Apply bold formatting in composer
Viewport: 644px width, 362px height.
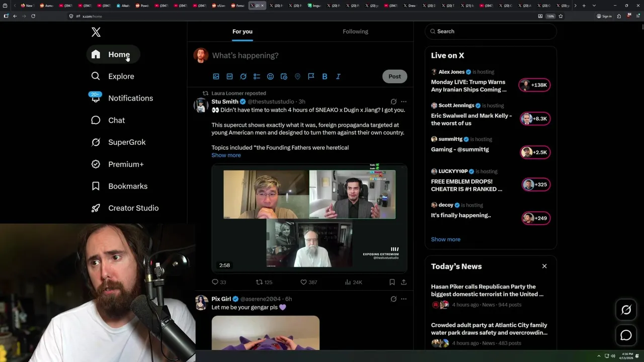(x=325, y=76)
